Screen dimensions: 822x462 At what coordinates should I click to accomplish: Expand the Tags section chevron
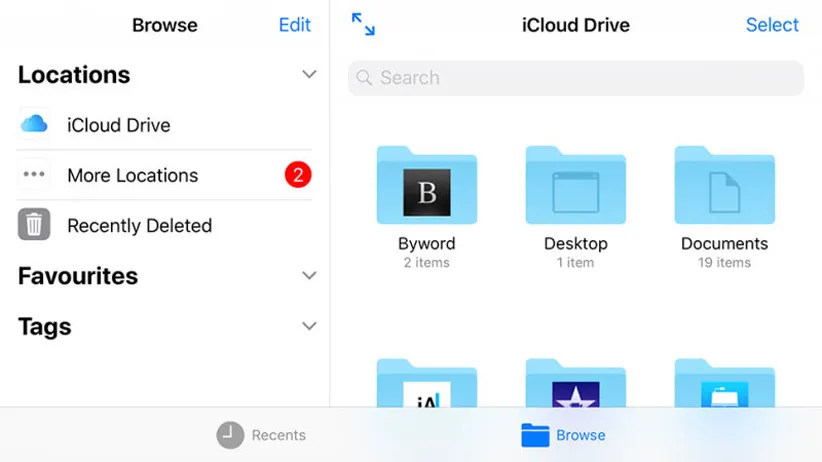(309, 326)
